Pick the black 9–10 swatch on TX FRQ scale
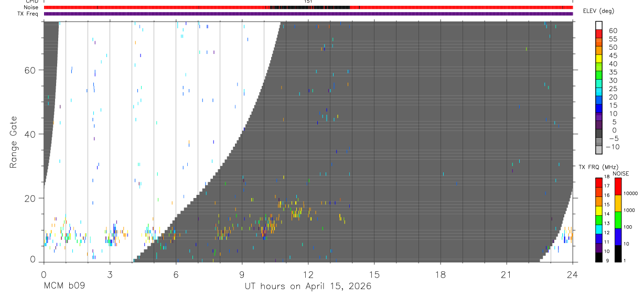This screenshot has height=297, width=644. click(x=599, y=257)
